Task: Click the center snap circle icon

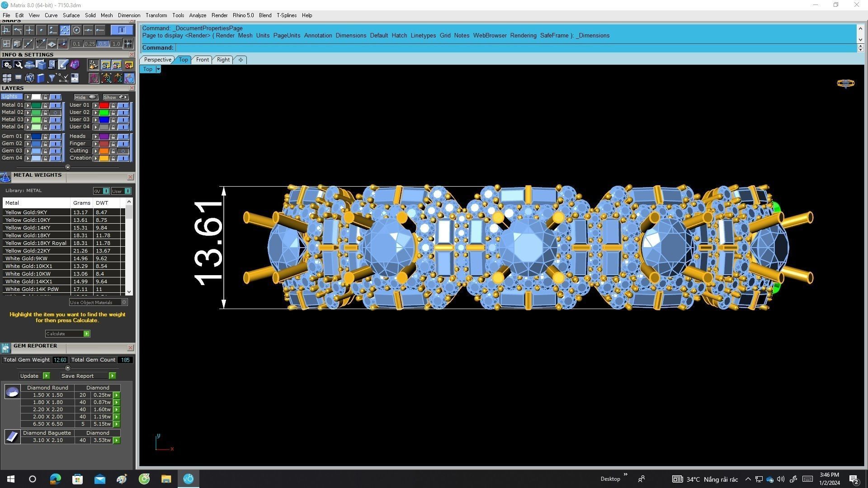Action: 76,30
